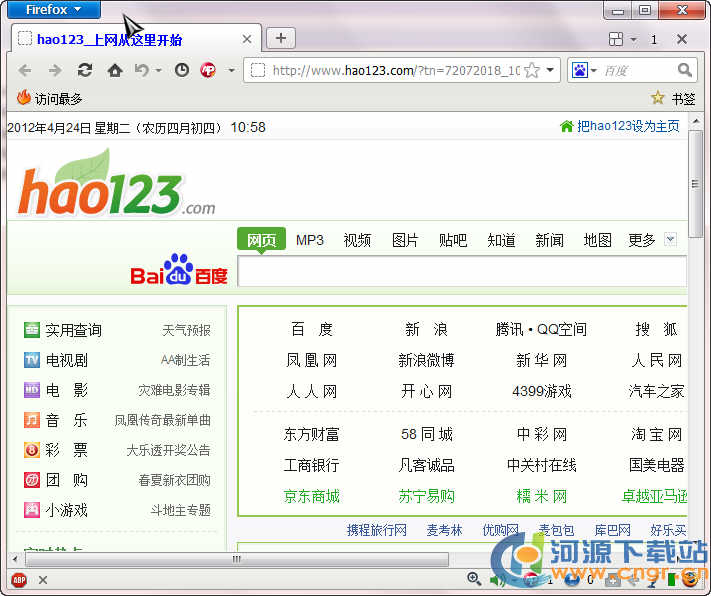Select the 视频 search tab

tap(357, 240)
